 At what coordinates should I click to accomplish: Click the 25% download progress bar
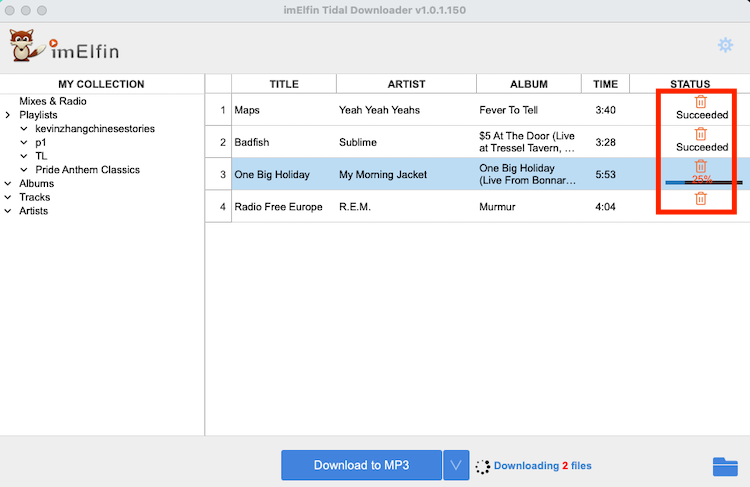tap(704, 182)
